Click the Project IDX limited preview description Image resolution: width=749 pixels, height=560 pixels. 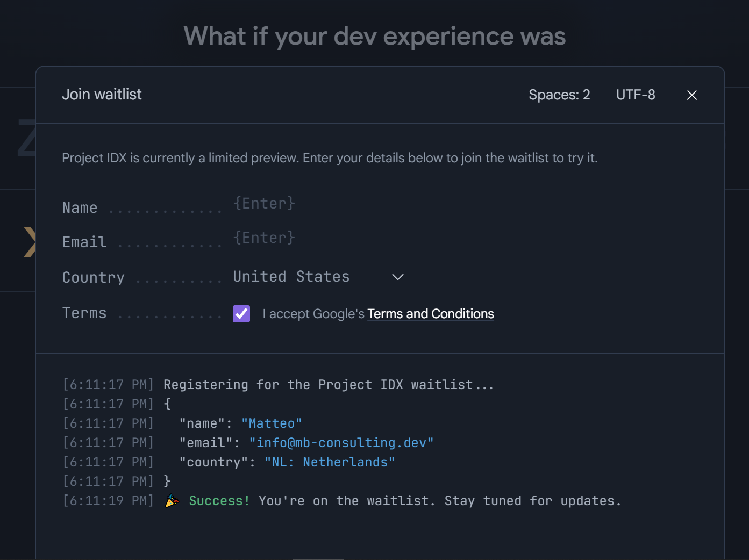coord(330,158)
